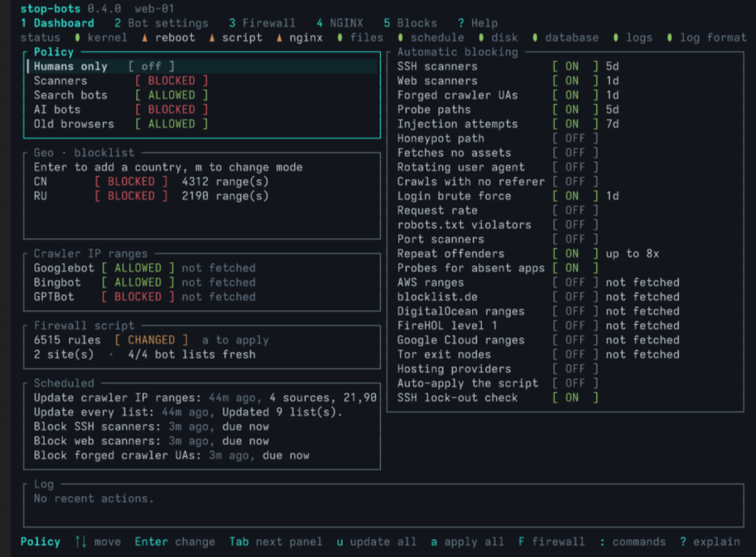
Task: Click the reboot warning indicator
Action: tap(168, 38)
